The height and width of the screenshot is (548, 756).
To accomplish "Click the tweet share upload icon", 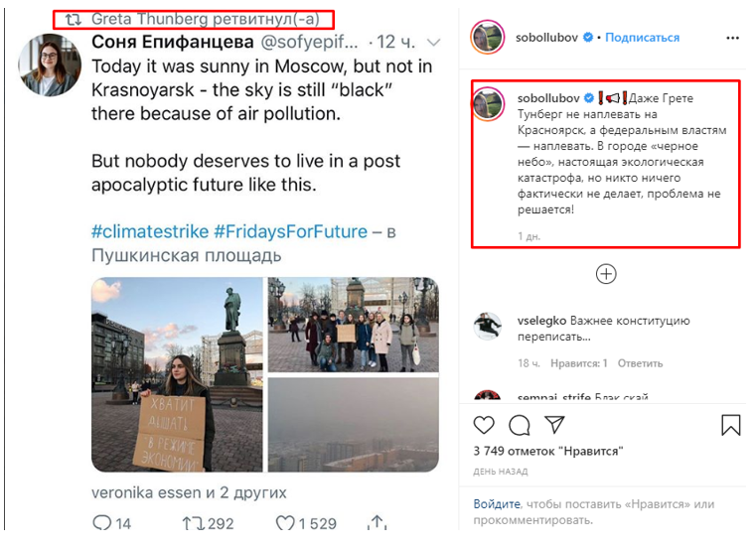I will click(x=378, y=522).
